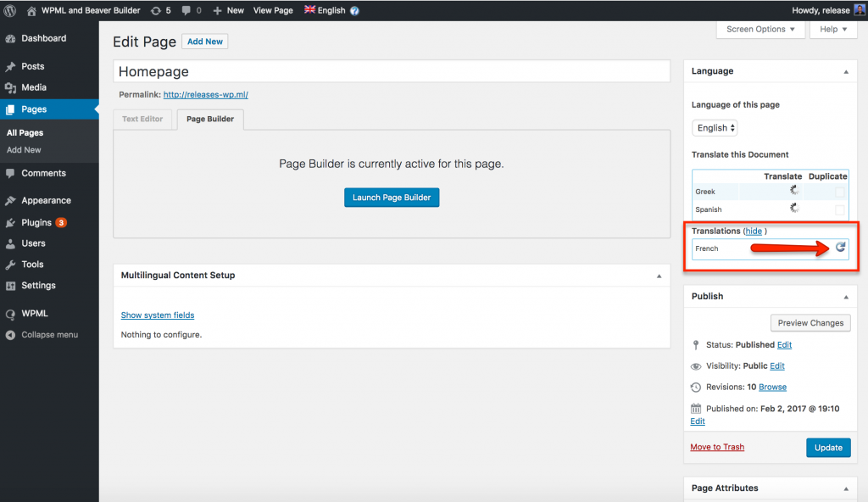Click the Published on calendar icon
Viewport: 868px width, 502px height.
[x=696, y=409]
